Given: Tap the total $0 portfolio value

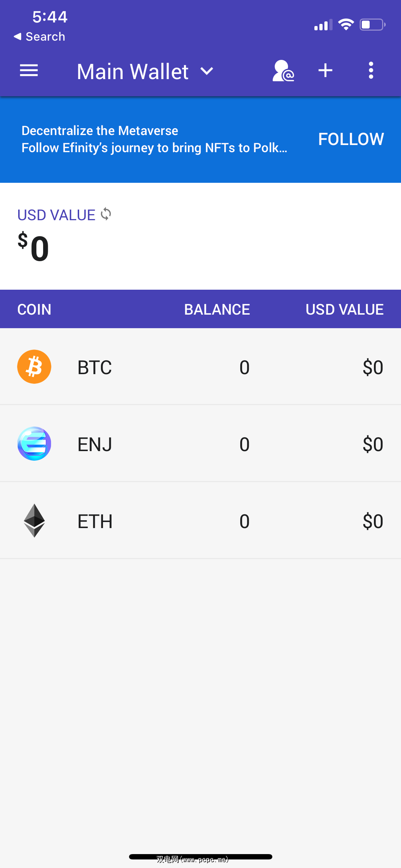Looking at the screenshot, I should 34,247.
